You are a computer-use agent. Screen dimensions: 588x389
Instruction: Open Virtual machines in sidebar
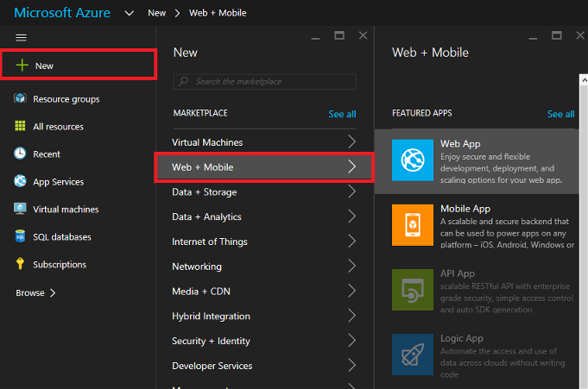coord(66,209)
